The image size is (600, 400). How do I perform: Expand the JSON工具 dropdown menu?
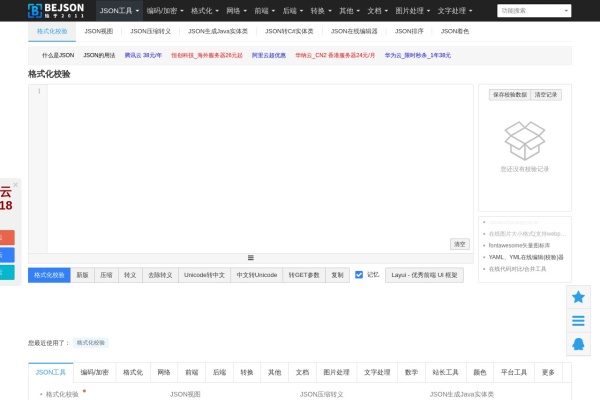click(118, 10)
